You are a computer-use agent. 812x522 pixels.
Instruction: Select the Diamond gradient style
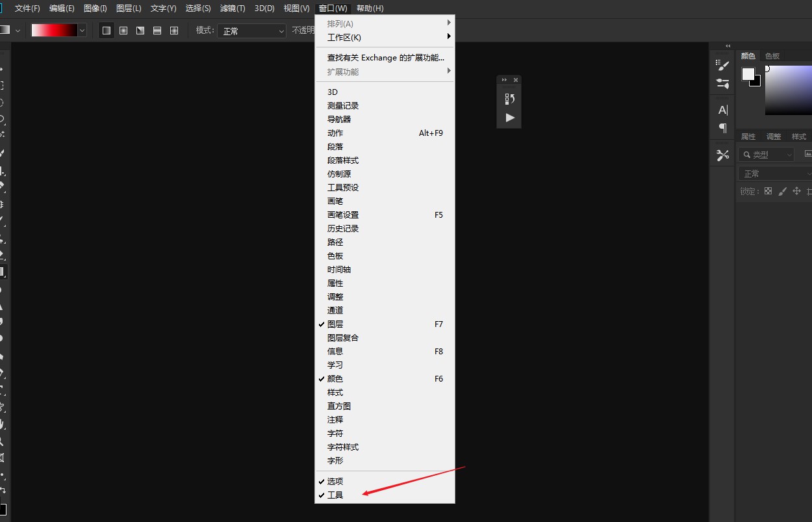173,30
